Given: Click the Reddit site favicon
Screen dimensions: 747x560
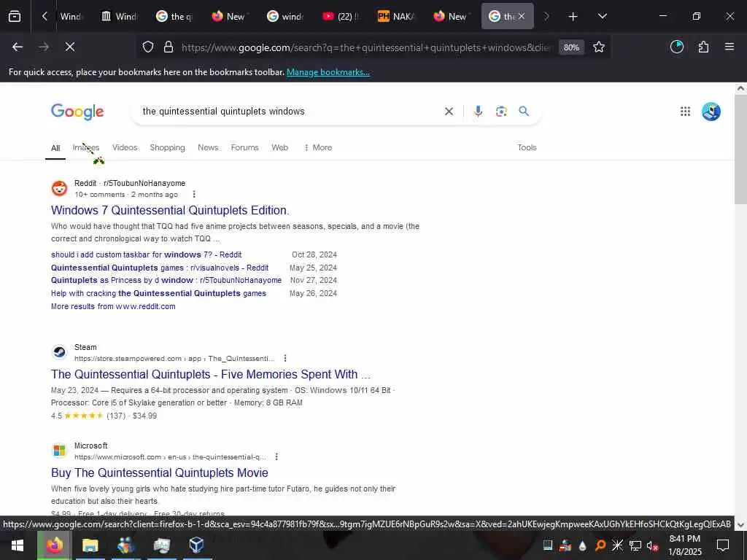Looking at the screenshot, I should point(60,189).
